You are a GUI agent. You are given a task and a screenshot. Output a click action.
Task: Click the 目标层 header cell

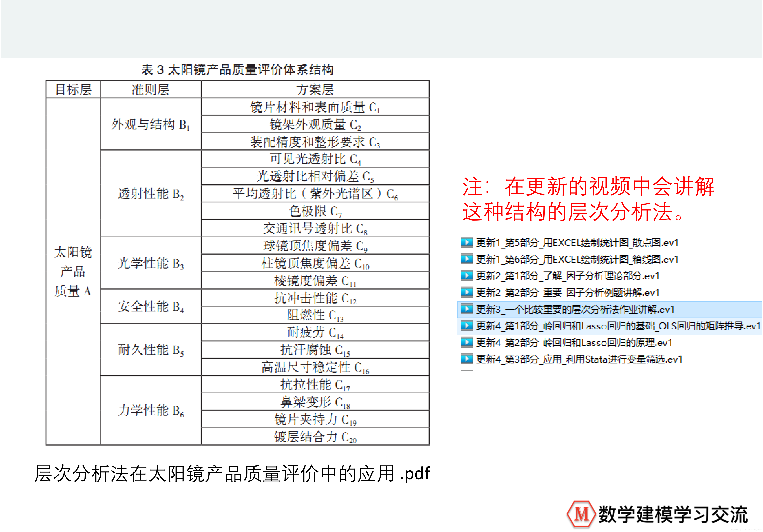pyautogui.click(x=73, y=89)
